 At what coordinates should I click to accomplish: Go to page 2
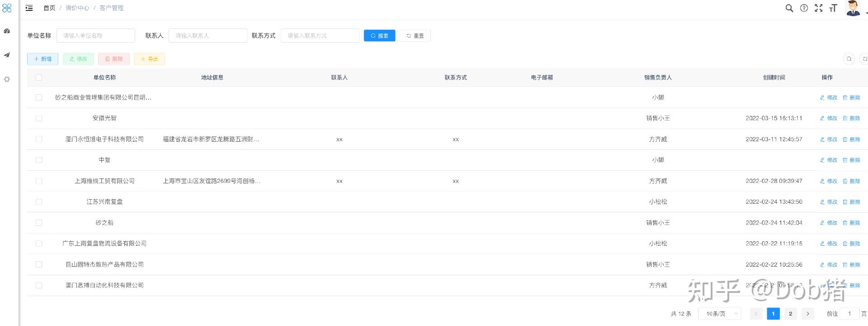(x=790, y=314)
